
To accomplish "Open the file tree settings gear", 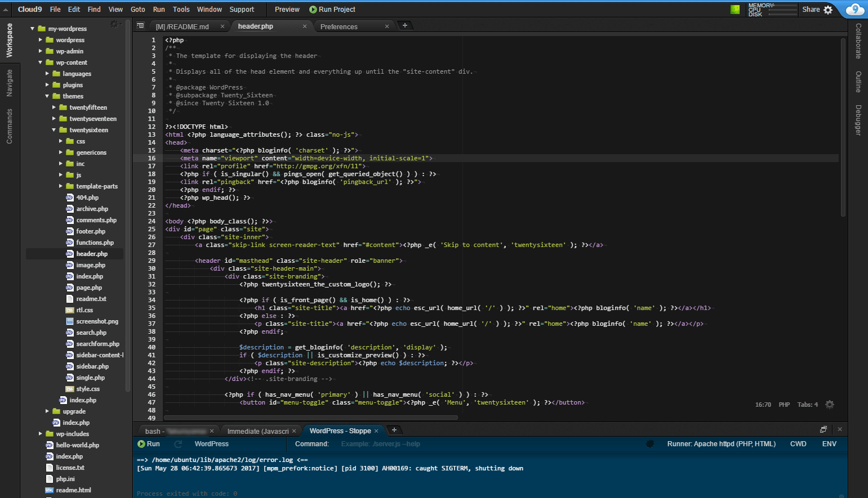I will (114, 24).
